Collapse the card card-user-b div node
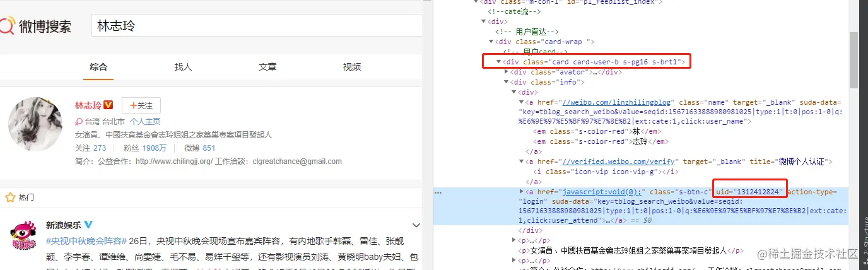 [500, 62]
